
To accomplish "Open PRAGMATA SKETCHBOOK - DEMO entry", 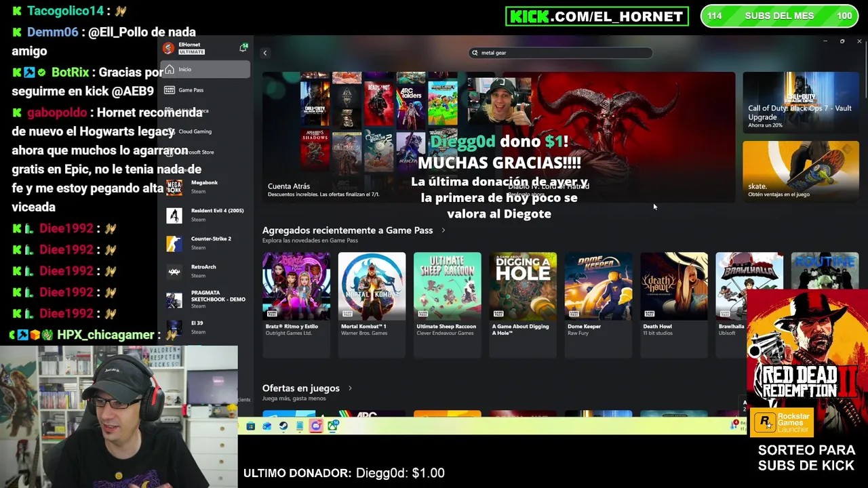I will [205, 299].
